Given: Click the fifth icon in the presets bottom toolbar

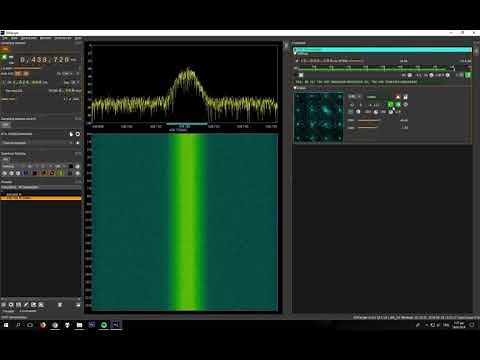Looking at the screenshot, I should (x=33, y=305).
